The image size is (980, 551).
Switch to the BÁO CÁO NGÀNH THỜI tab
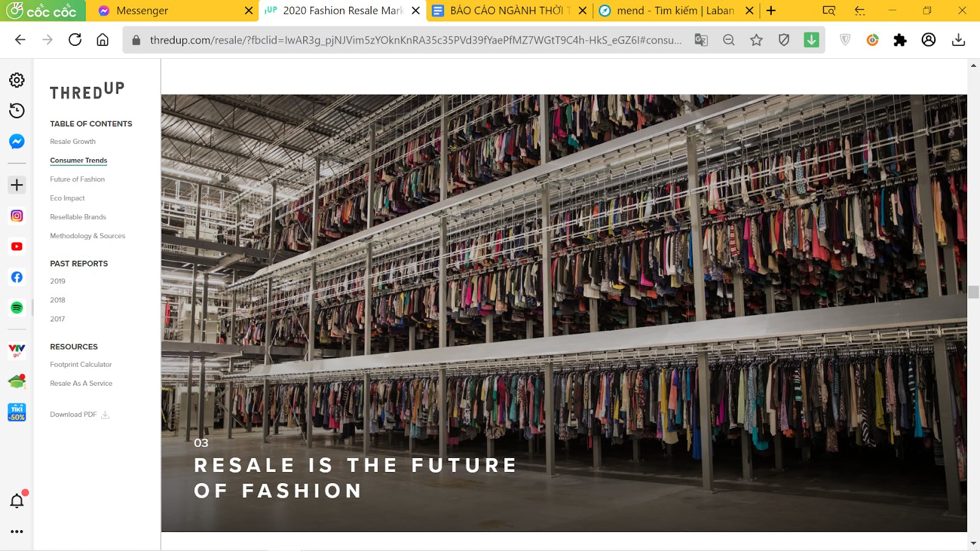tap(508, 10)
